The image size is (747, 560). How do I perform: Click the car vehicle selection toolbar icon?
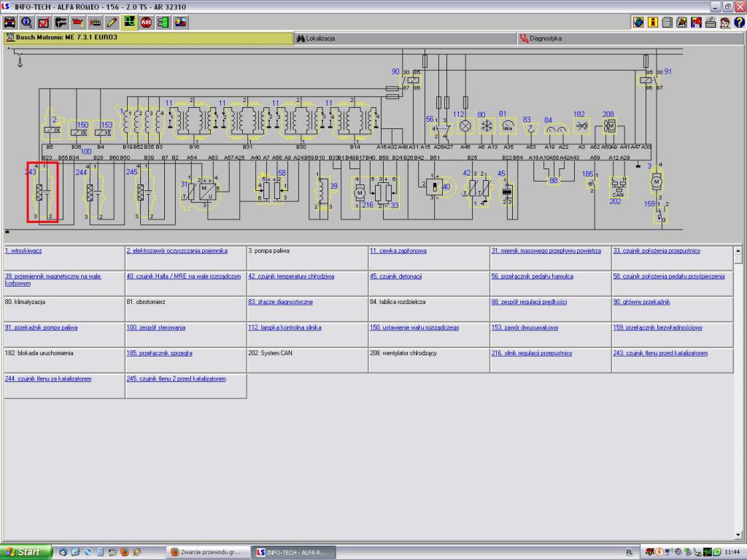[x=10, y=22]
